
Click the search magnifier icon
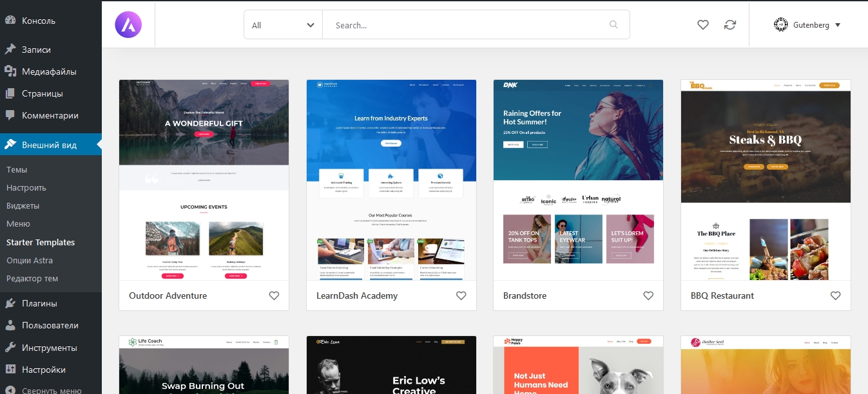tap(613, 25)
